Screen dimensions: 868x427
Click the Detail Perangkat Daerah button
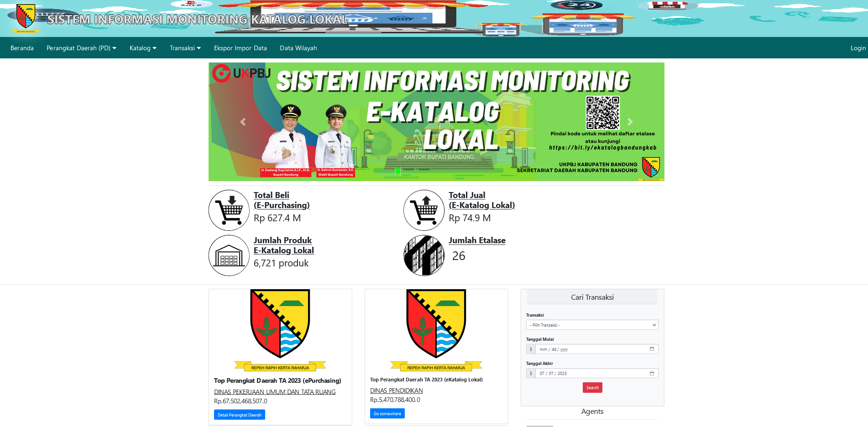click(x=239, y=415)
